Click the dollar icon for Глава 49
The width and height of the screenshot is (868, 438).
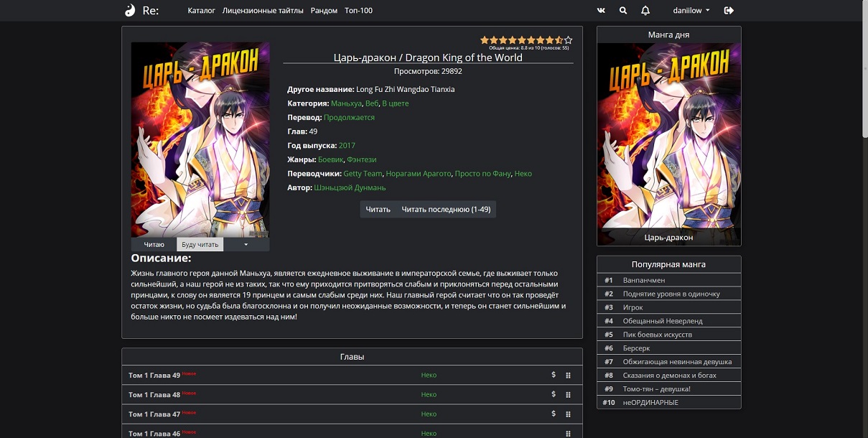click(x=554, y=375)
